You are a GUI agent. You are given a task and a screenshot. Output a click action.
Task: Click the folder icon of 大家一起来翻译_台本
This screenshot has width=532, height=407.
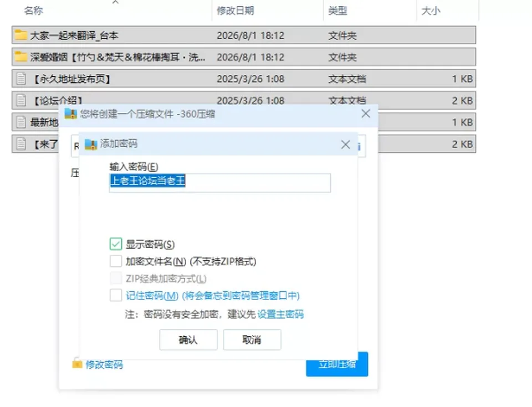(x=21, y=35)
